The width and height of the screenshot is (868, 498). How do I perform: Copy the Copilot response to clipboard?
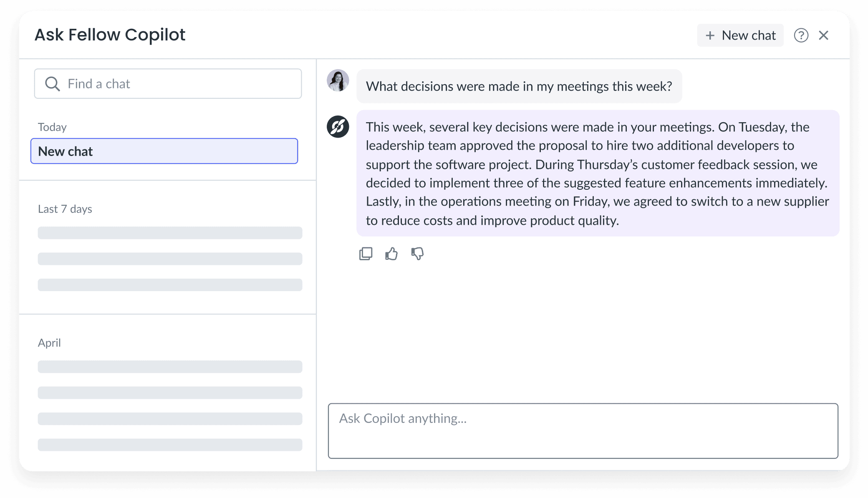click(x=366, y=254)
